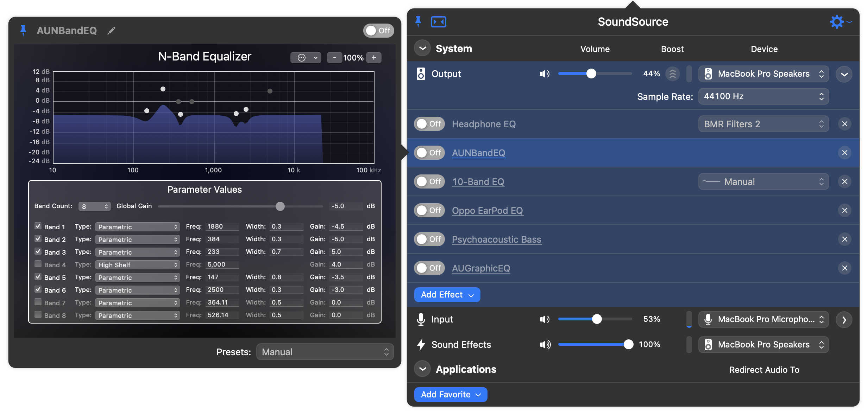Click the Output speaker device icon
This screenshot has height=415, width=868.
click(421, 74)
